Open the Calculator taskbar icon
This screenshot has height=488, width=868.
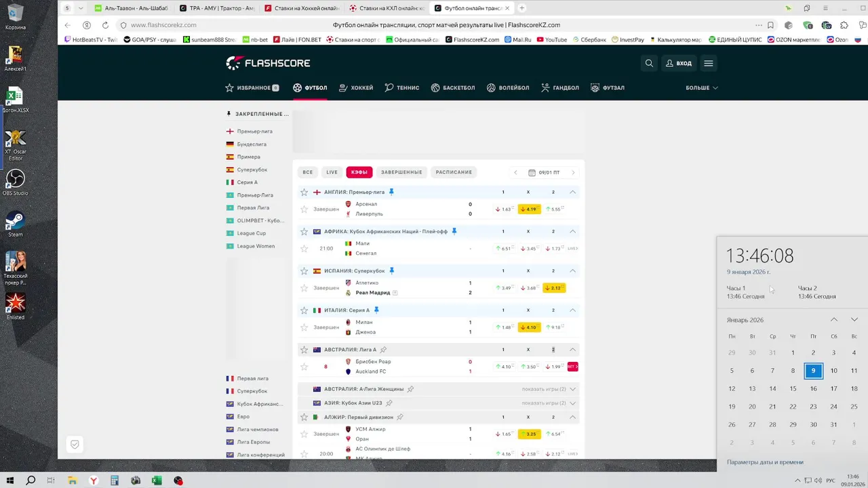coord(115,481)
